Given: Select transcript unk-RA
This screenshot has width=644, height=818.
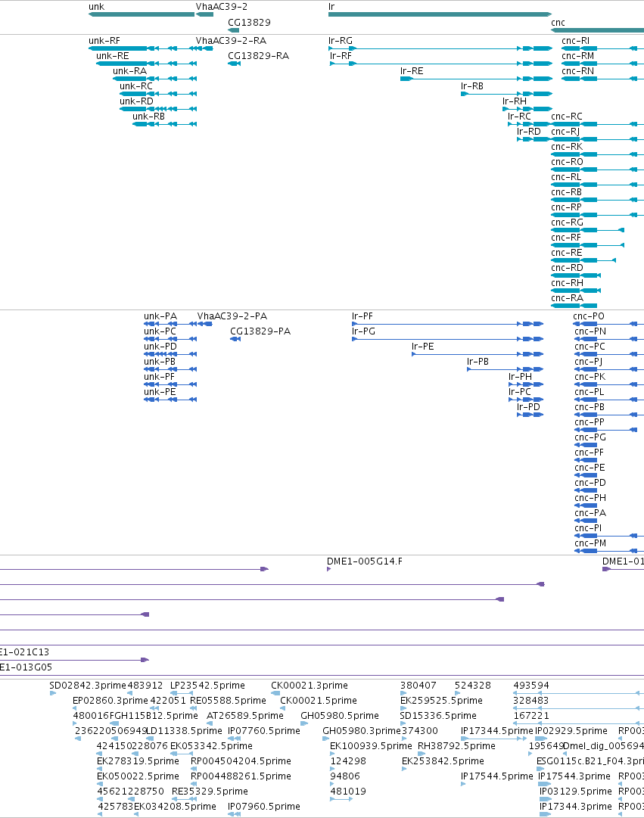Looking at the screenshot, I should coord(130,71).
